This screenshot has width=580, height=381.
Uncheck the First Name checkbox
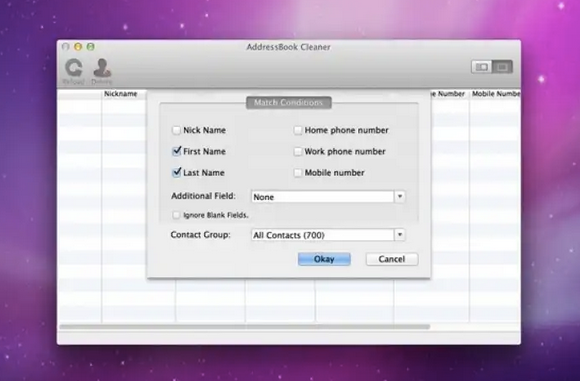click(176, 151)
